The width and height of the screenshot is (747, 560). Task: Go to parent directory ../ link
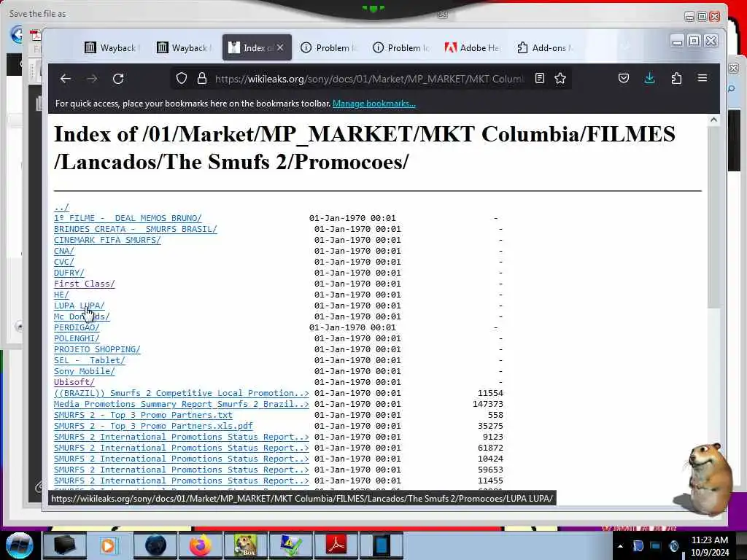tap(61, 207)
